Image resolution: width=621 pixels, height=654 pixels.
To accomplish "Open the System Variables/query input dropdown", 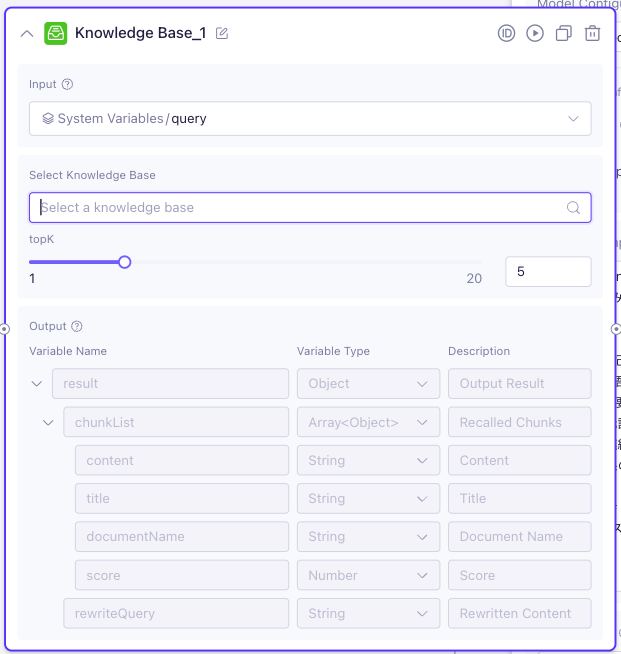I will pyautogui.click(x=310, y=118).
